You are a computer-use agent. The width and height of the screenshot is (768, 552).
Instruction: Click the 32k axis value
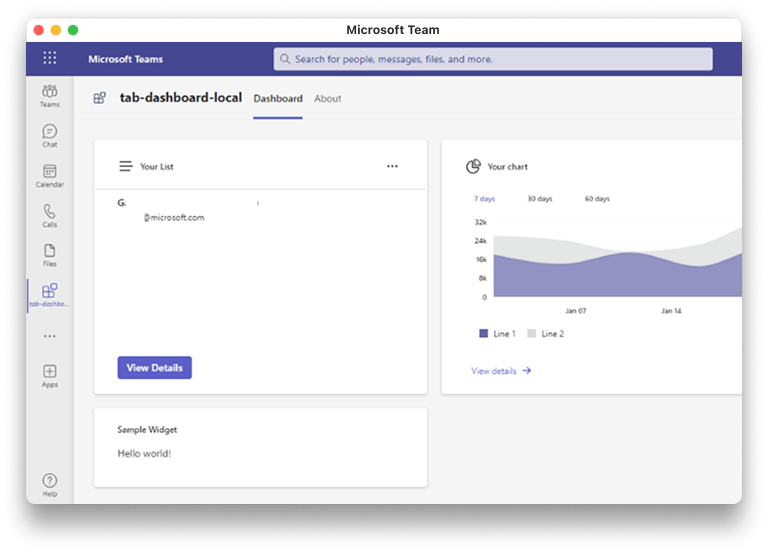click(480, 222)
